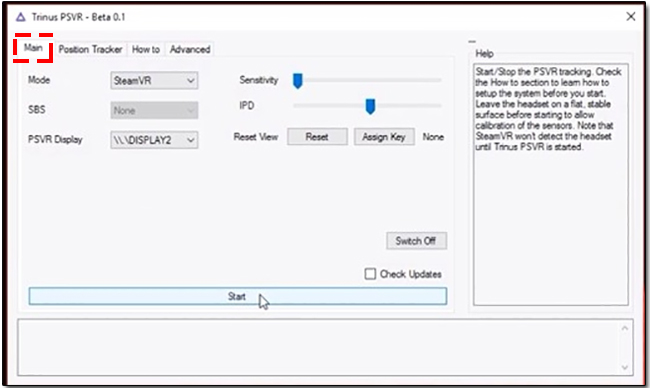Open the How to tab

pyautogui.click(x=146, y=49)
